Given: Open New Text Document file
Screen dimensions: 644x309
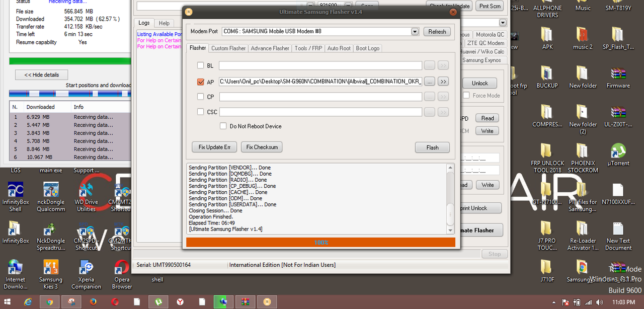Looking at the screenshot, I should coord(618,237).
